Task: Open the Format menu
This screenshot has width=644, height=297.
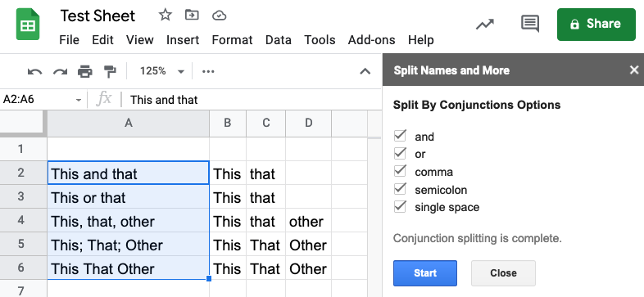Action: [232, 40]
